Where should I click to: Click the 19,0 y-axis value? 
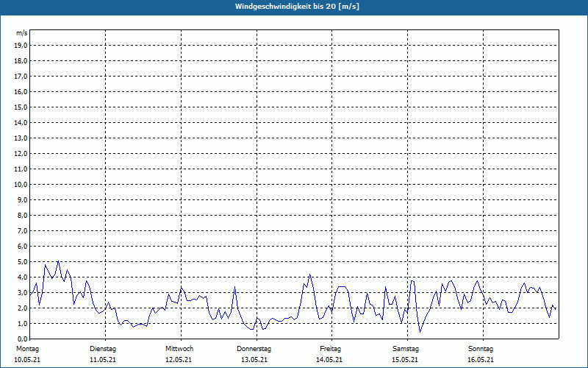(x=21, y=46)
